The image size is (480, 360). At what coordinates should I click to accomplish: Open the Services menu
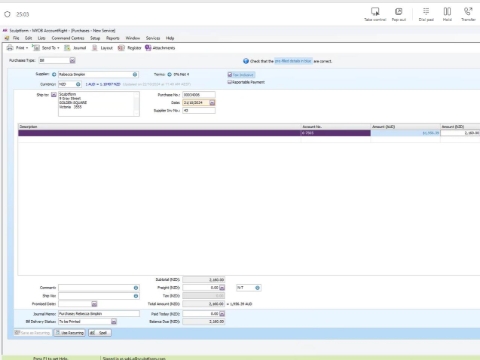point(153,38)
